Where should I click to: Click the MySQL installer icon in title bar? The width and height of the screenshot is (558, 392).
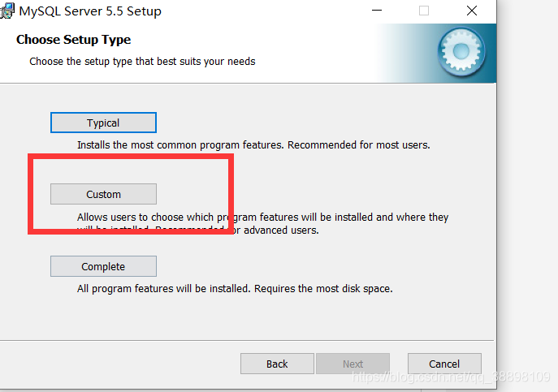(x=6, y=11)
